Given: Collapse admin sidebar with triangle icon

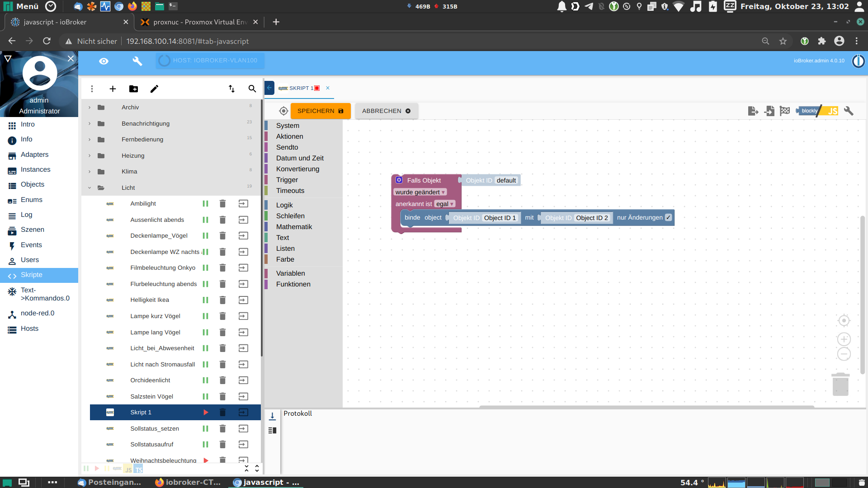Looking at the screenshot, I should click(8, 59).
